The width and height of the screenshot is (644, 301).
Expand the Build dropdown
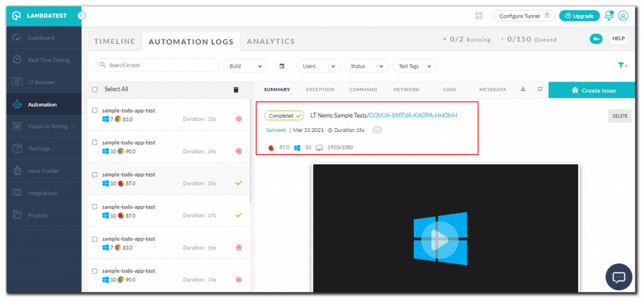tap(245, 66)
